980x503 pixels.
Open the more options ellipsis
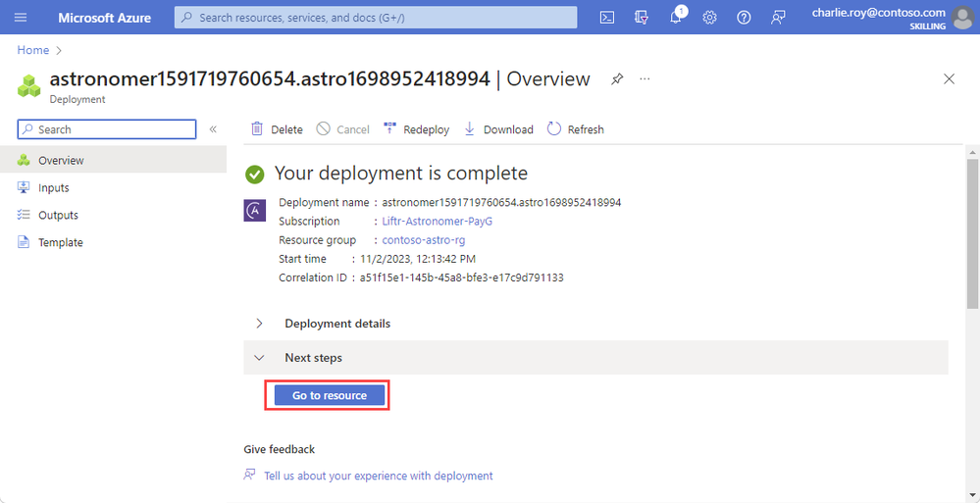pos(645,79)
